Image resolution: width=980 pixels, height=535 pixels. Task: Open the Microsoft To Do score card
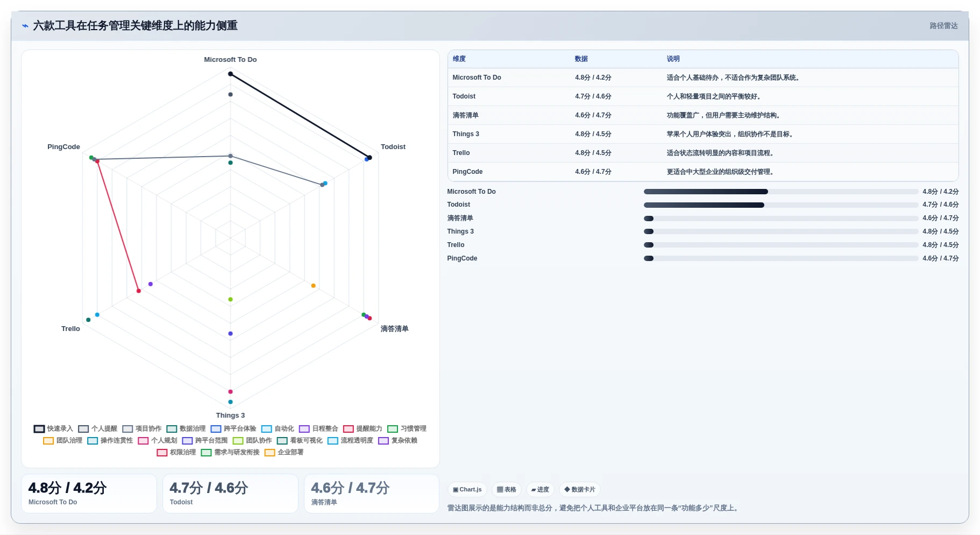point(89,494)
